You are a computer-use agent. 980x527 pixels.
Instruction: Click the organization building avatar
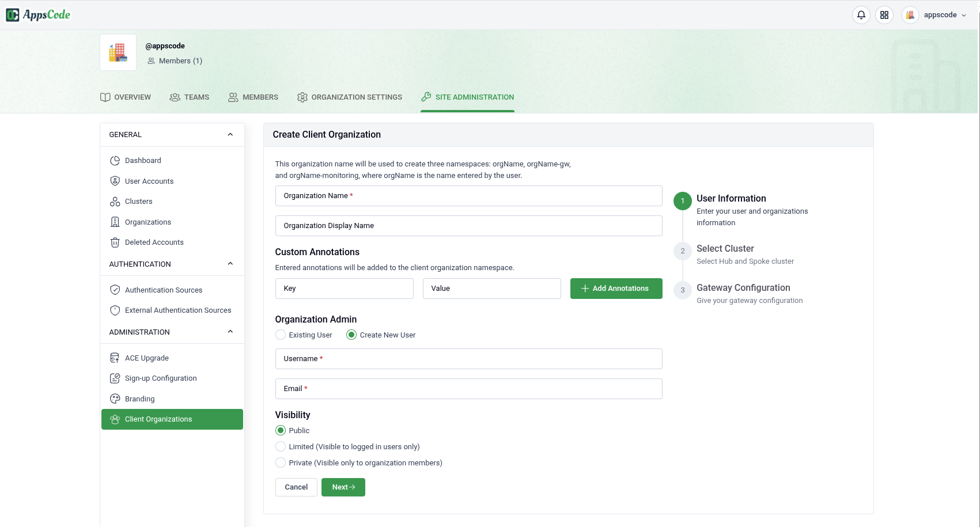click(118, 52)
